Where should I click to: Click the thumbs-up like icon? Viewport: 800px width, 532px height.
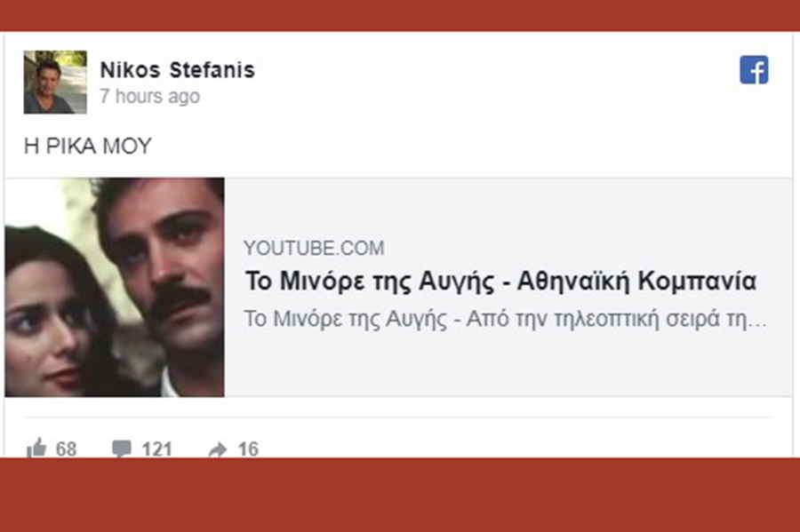pyautogui.click(x=36, y=448)
